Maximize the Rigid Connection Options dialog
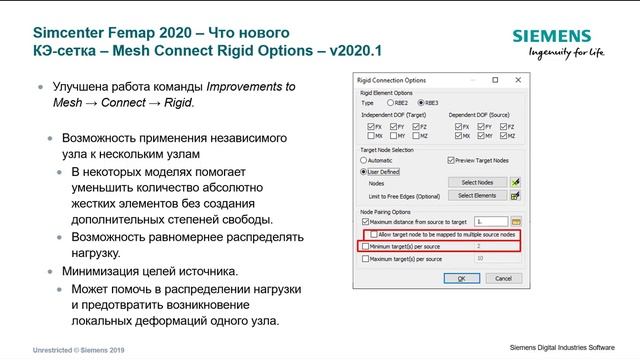640x360 pixels. pos(495,80)
